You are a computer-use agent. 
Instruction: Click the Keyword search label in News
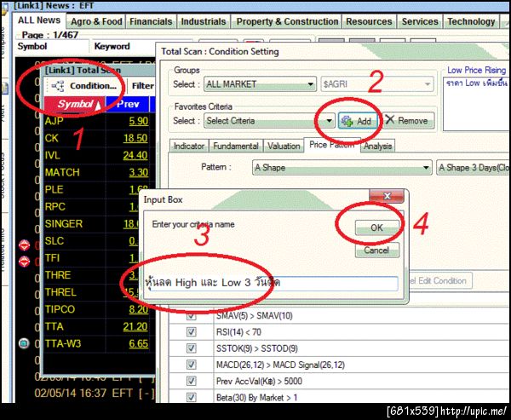(112, 46)
